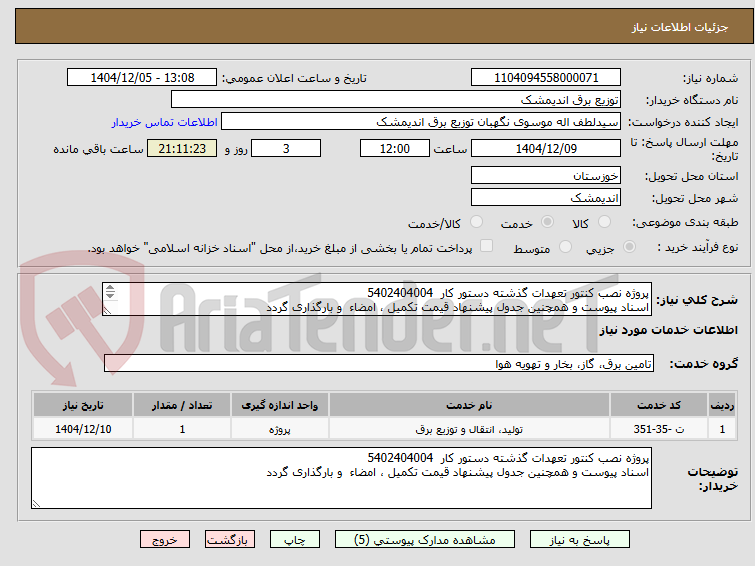Viewport: 755px width, 566px height.
Task: Click the days remaining field showing 3
Action: (286, 148)
